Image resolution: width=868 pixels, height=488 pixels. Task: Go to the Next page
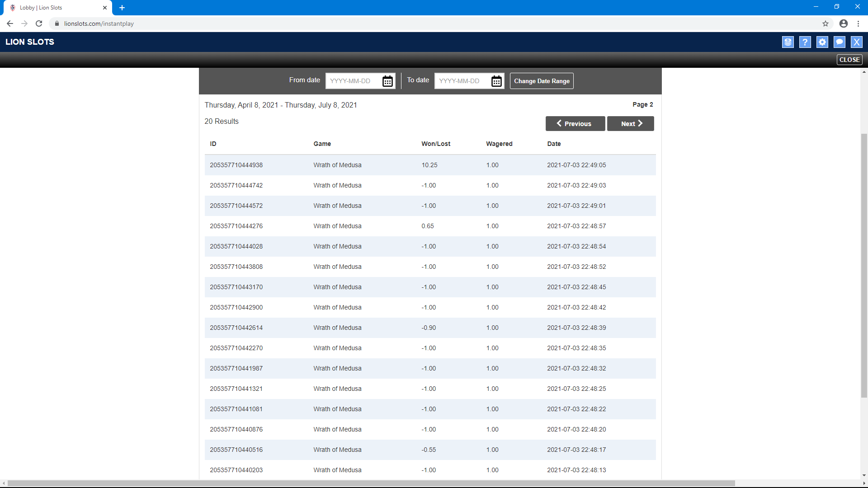click(x=630, y=123)
